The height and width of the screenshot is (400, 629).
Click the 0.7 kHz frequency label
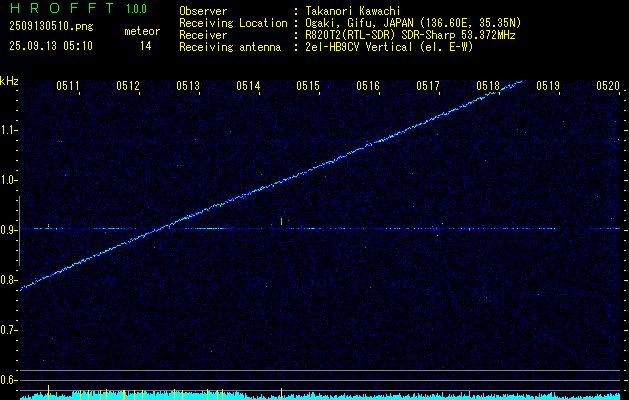7,331
